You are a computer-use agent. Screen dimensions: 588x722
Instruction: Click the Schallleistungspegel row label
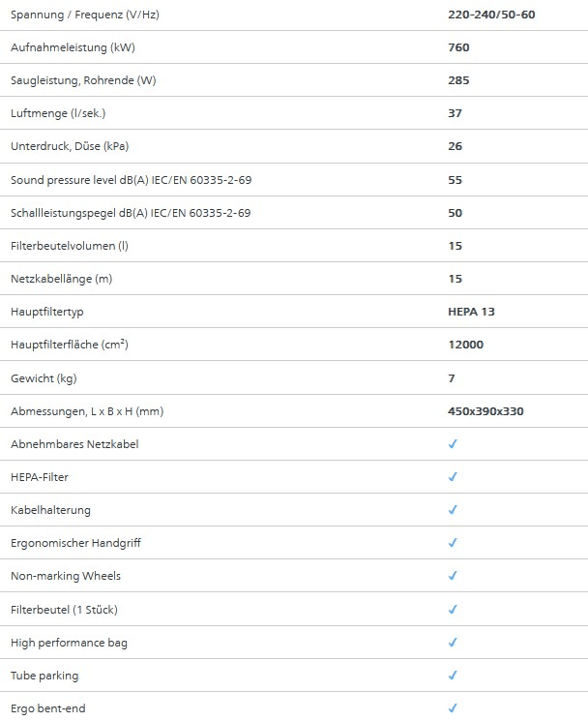tap(131, 213)
